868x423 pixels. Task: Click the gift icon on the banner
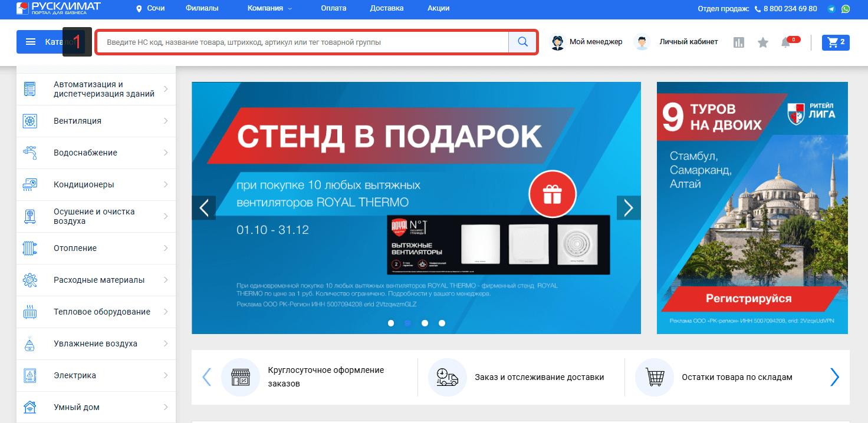click(x=552, y=193)
